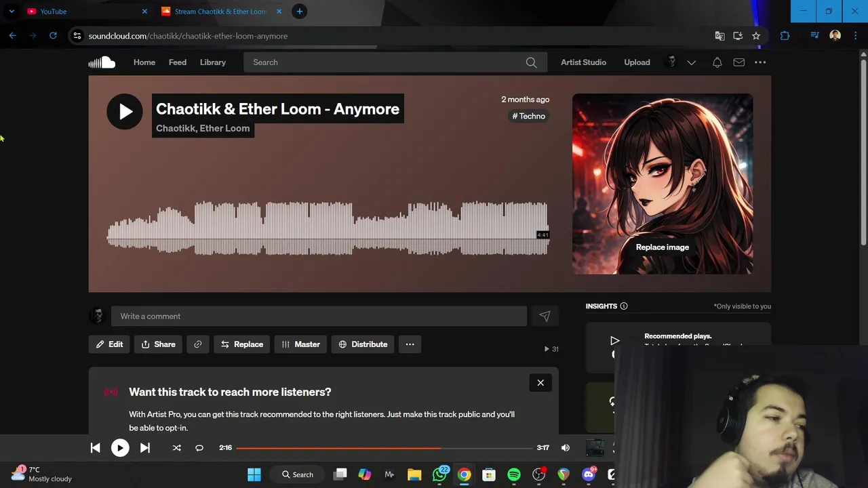Open the Distribute option
Image resolution: width=868 pixels, height=488 pixels.
coord(363,344)
